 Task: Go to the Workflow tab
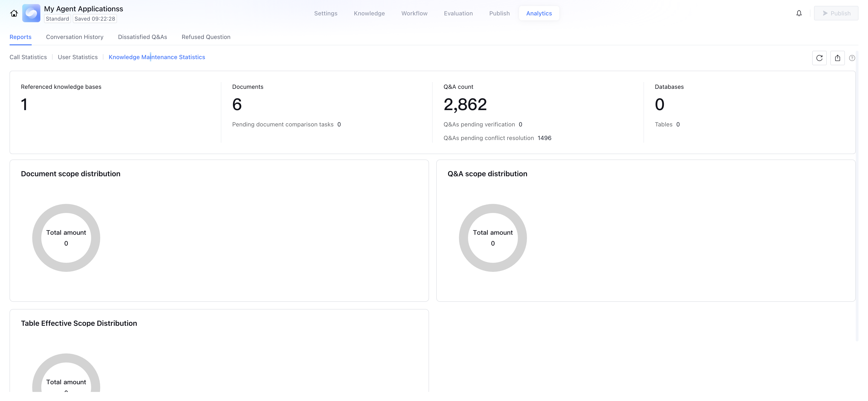pyautogui.click(x=414, y=13)
